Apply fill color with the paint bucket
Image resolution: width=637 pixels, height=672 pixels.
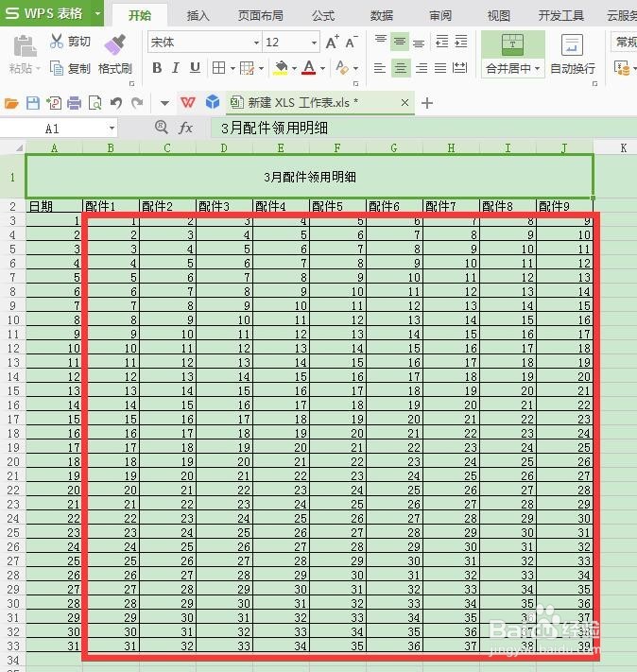[x=281, y=68]
